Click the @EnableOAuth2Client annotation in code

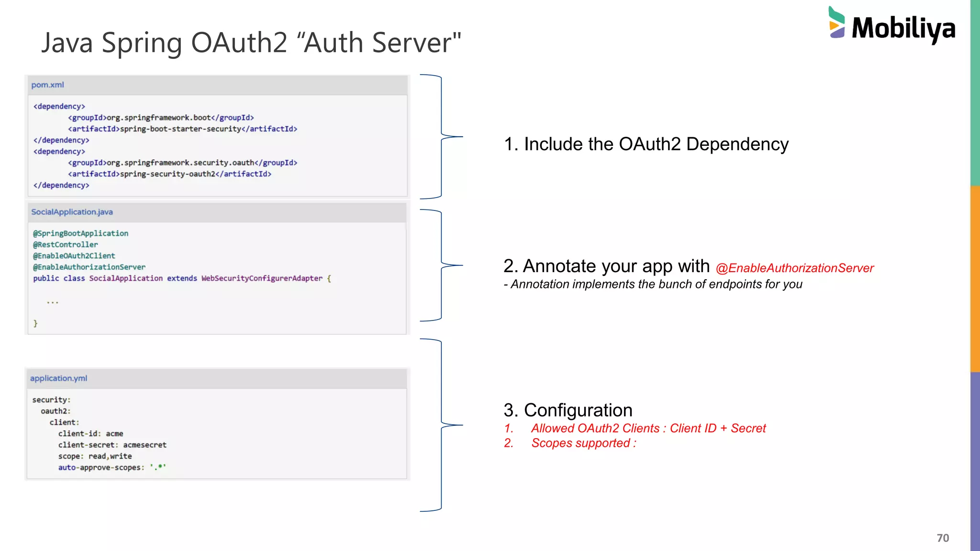tap(74, 256)
